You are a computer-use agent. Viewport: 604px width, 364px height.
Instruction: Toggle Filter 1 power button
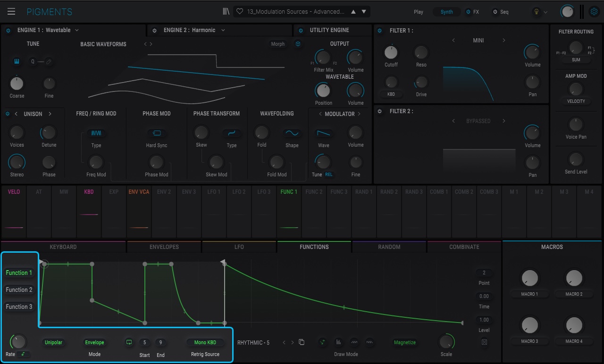(380, 31)
